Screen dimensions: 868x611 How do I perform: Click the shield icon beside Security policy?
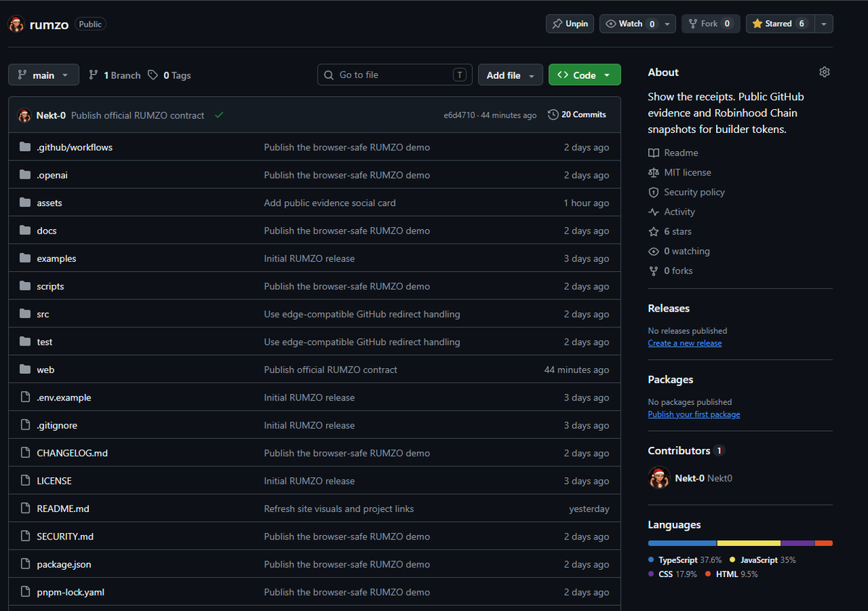[654, 192]
